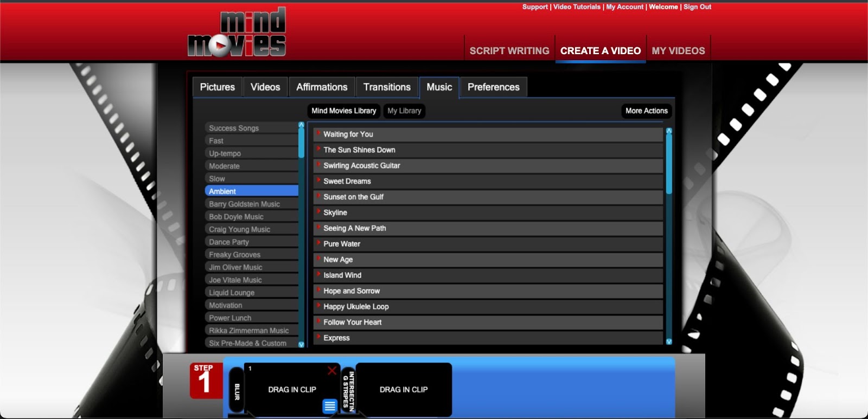This screenshot has height=419, width=868.
Task: Preview Hope and Sorrow with red arrow
Action: [x=319, y=290]
